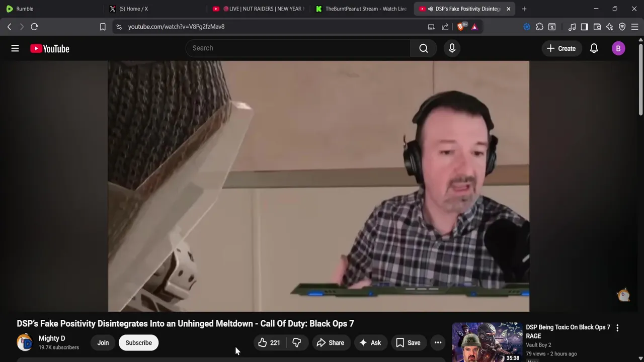Click the Create button
This screenshot has width=644, height=362.
[x=561, y=48]
